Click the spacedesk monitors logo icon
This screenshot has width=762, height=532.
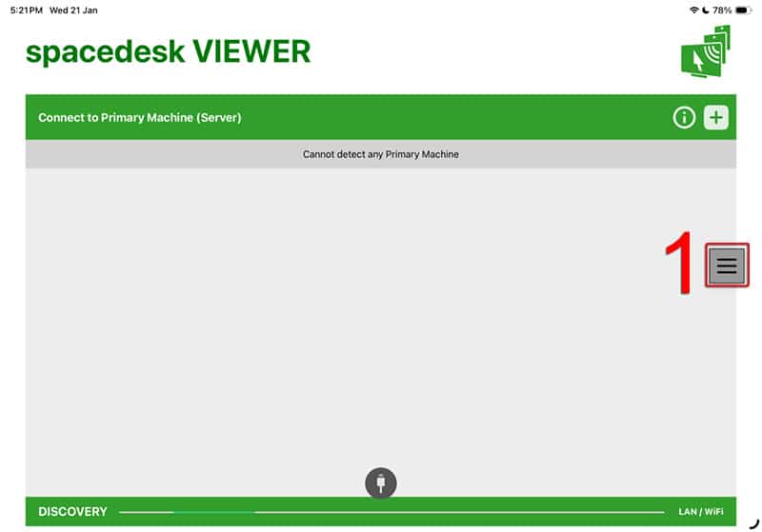pyautogui.click(x=706, y=51)
